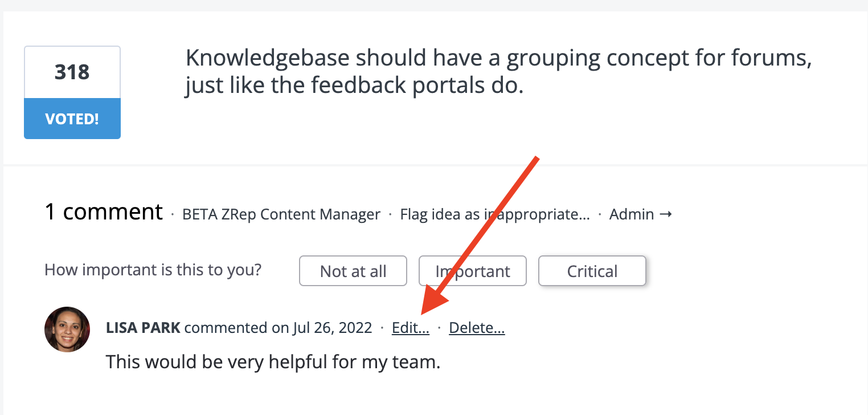The height and width of the screenshot is (415, 868).
Task: Mark this idea as Important
Action: [473, 271]
